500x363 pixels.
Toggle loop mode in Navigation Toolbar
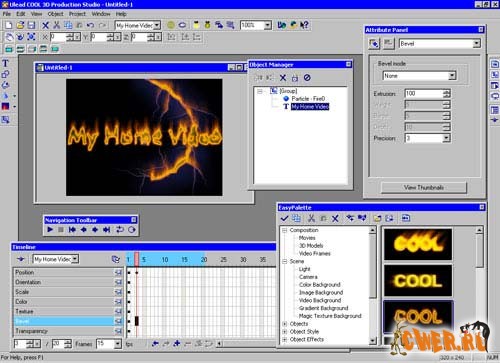click(120, 230)
